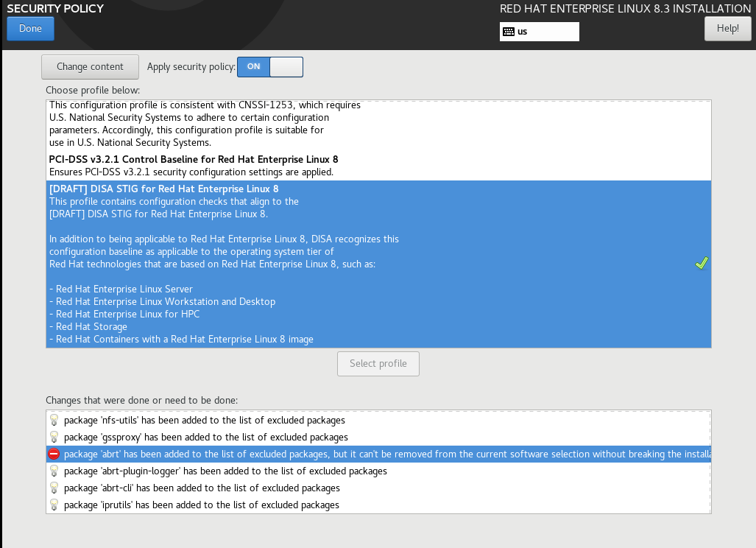Image resolution: width=756 pixels, height=548 pixels.
Task: Select the package 'gssproxy' excluded message row
Action: 378,437
